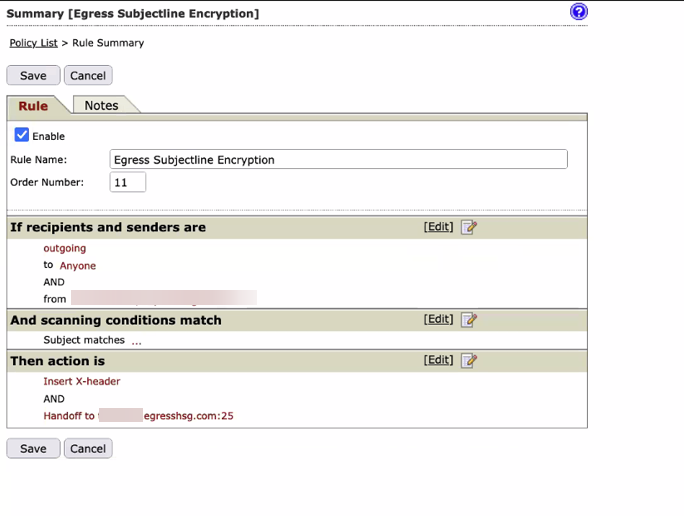Open the help question mark icon

[578, 11]
